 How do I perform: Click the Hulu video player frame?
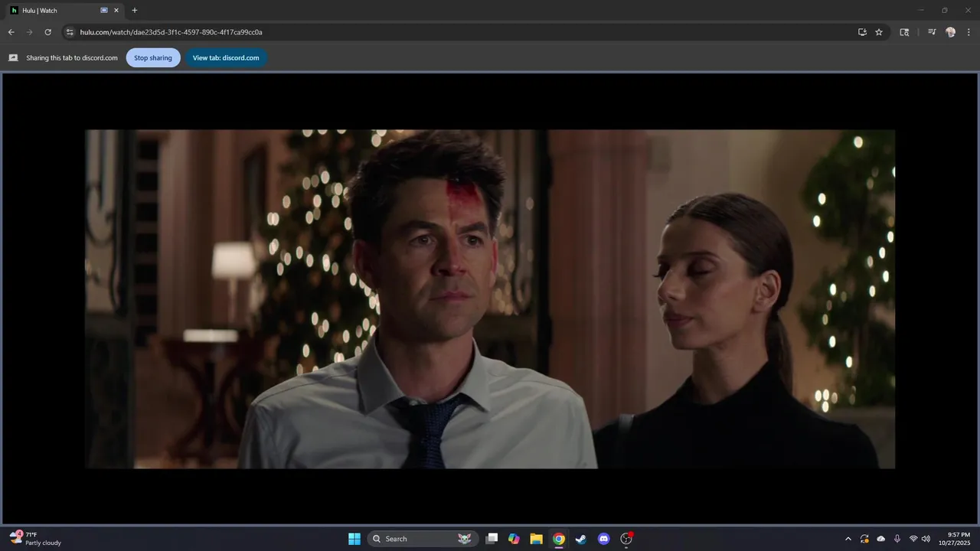pos(490,298)
